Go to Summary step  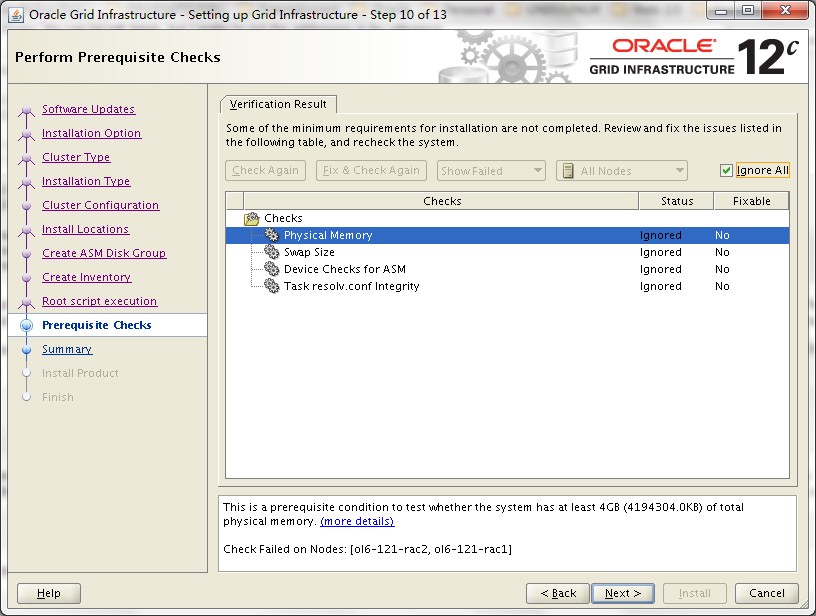tap(67, 349)
